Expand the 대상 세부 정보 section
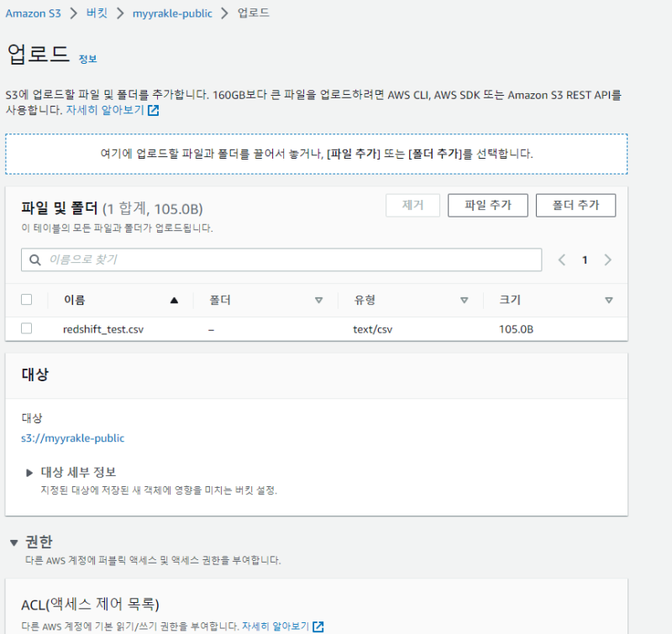 click(x=29, y=473)
